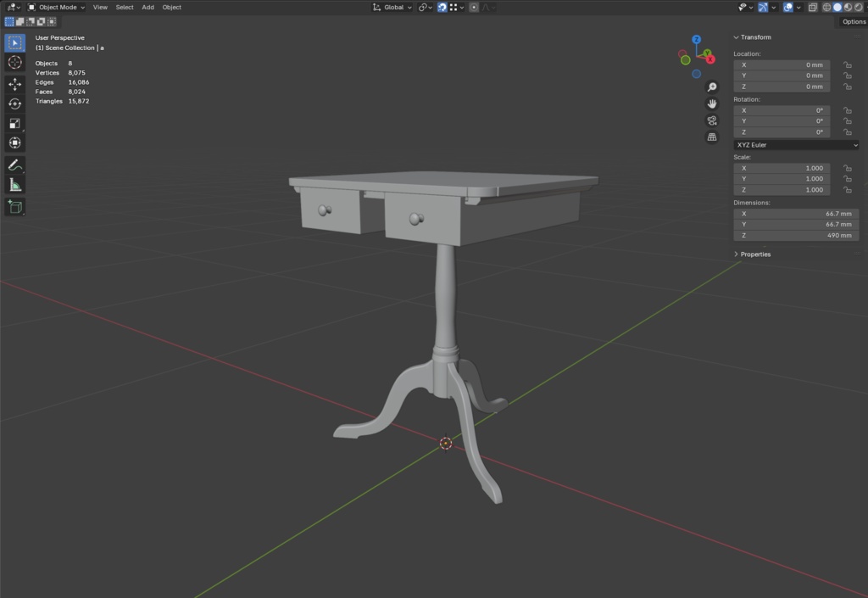Open the Object menu
The height and width of the screenshot is (598, 868).
click(x=171, y=7)
